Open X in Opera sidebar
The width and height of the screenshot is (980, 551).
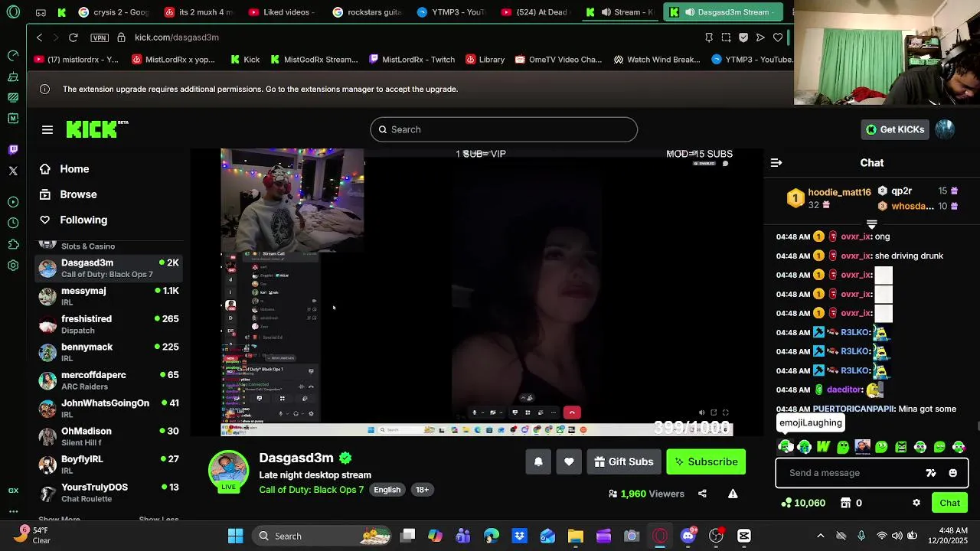click(13, 171)
